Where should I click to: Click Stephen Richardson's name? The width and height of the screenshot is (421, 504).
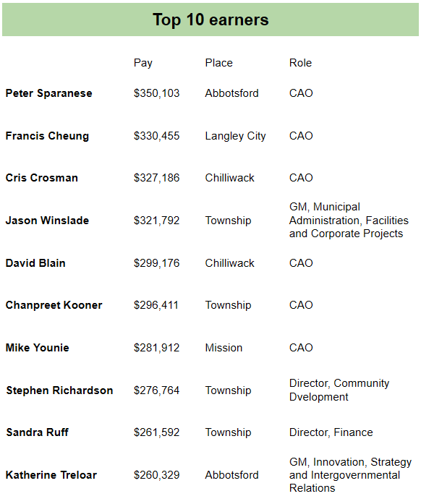pyautogui.click(x=59, y=390)
